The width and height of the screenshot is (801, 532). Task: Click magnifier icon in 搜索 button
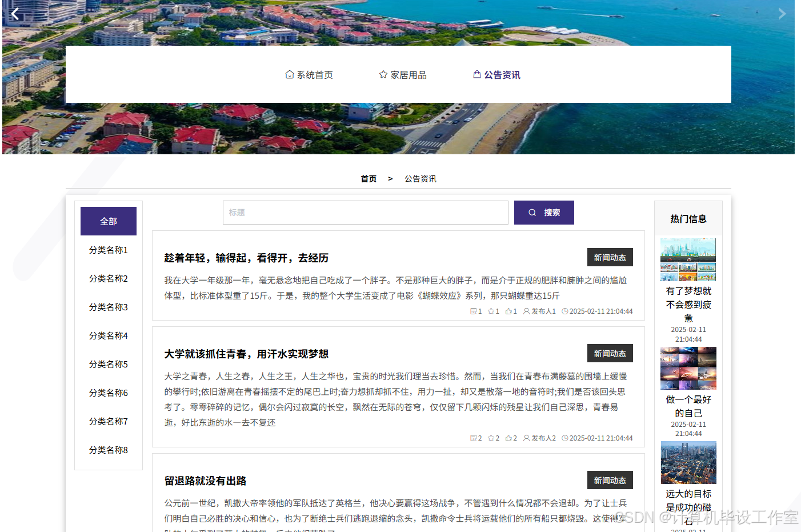click(532, 213)
